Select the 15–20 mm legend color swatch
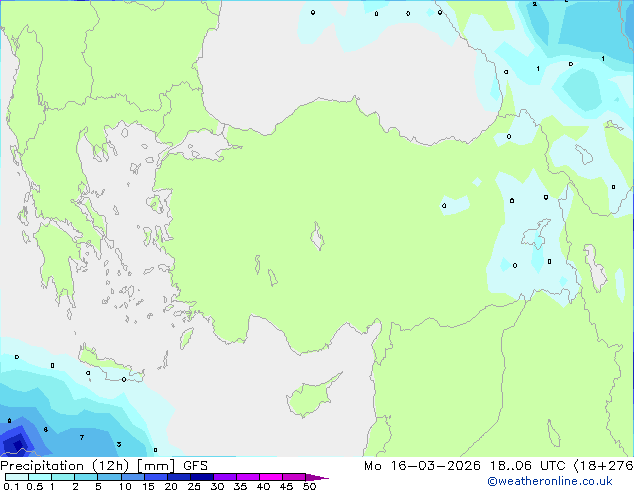The width and height of the screenshot is (634, 490). click(x=155, y=477)
